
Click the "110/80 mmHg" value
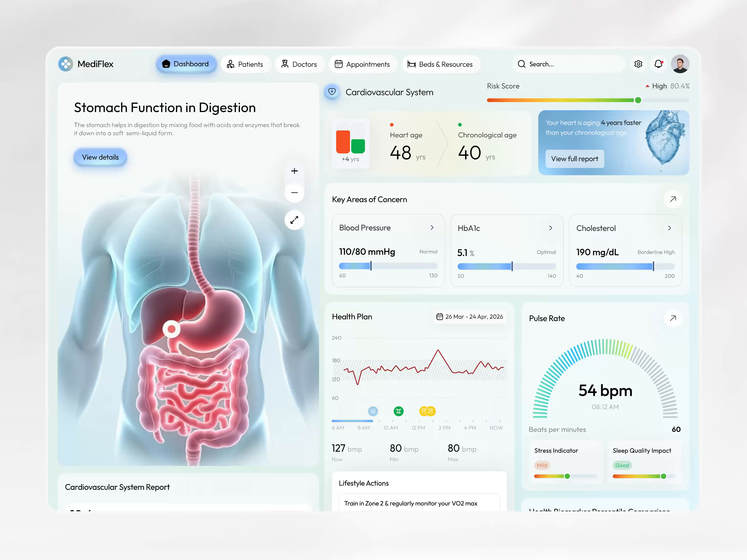click(367, 252)
